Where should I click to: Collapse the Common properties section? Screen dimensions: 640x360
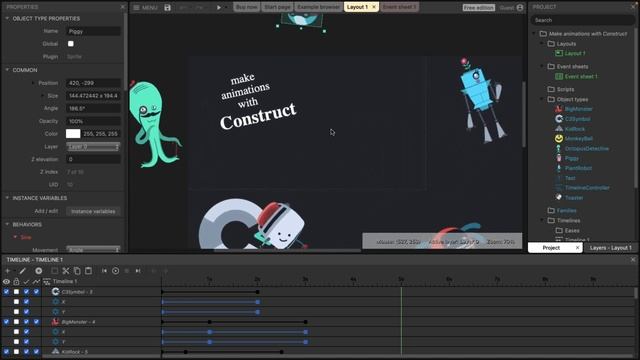tap(7, 70)
